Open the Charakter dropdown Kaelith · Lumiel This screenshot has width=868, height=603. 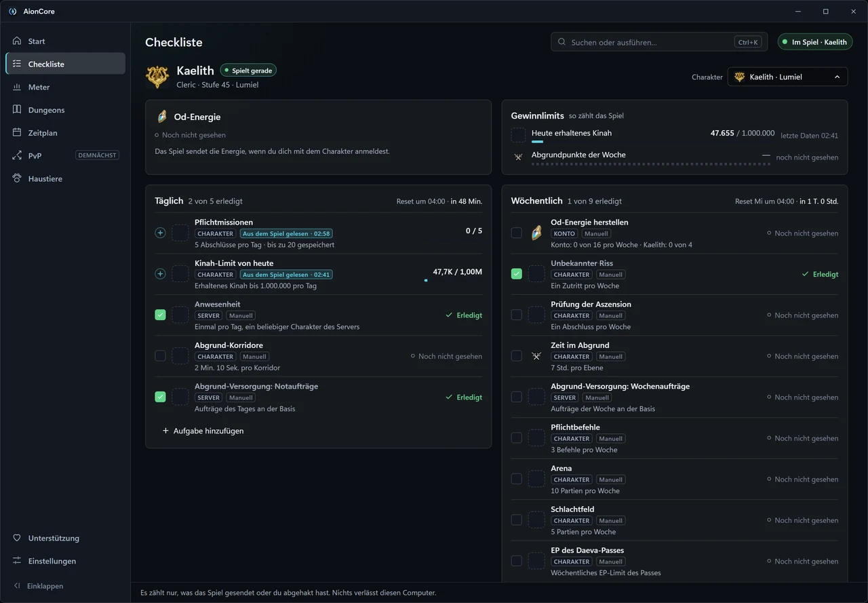coord(787,77)
